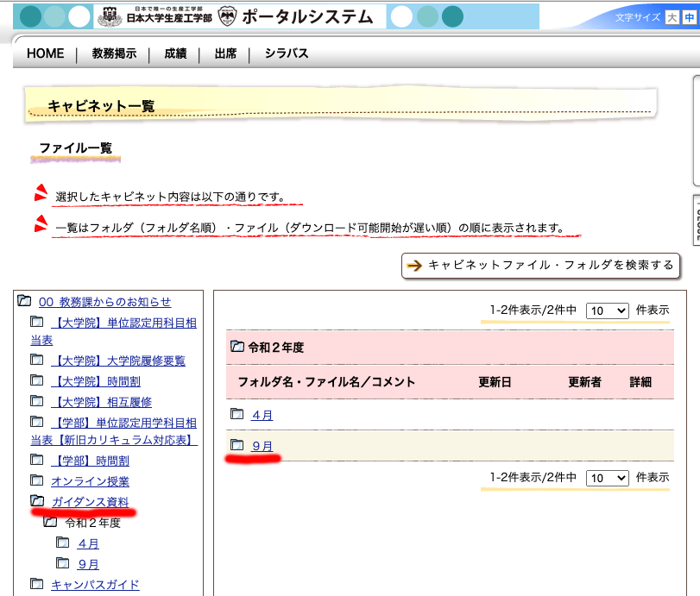
Task: Set text size to 大 (large)
Action: [672, 17]
